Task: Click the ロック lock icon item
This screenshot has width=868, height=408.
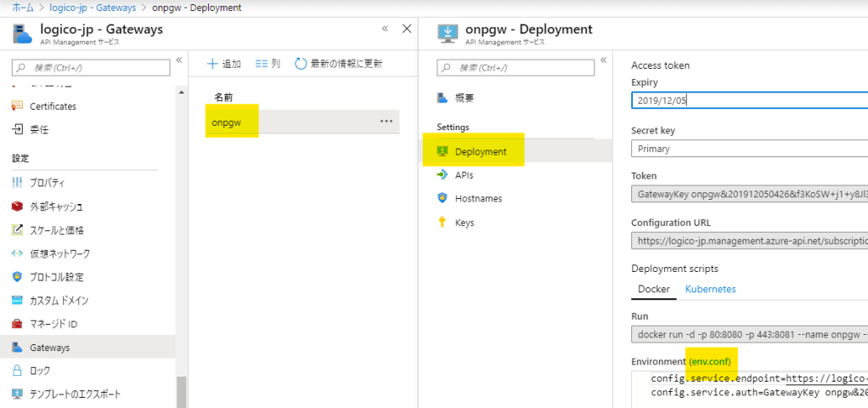Action: click(x=17, y=371)
